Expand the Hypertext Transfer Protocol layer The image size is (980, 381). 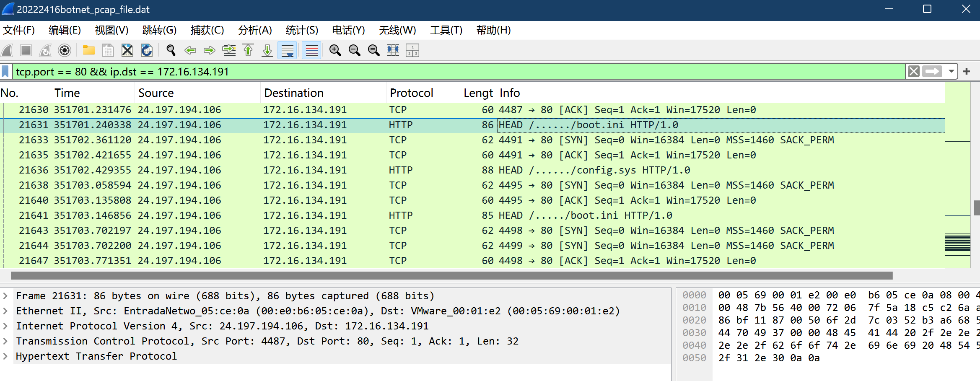(5, 356)
